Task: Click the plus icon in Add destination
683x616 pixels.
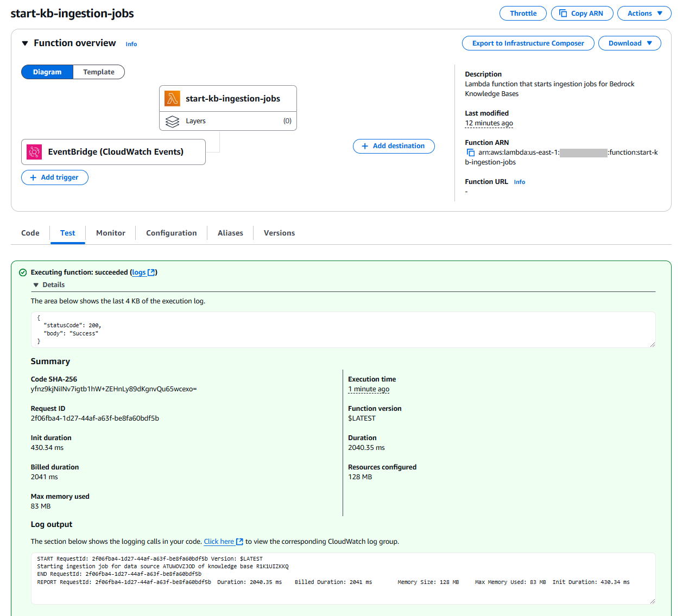Action: point(365,146)
